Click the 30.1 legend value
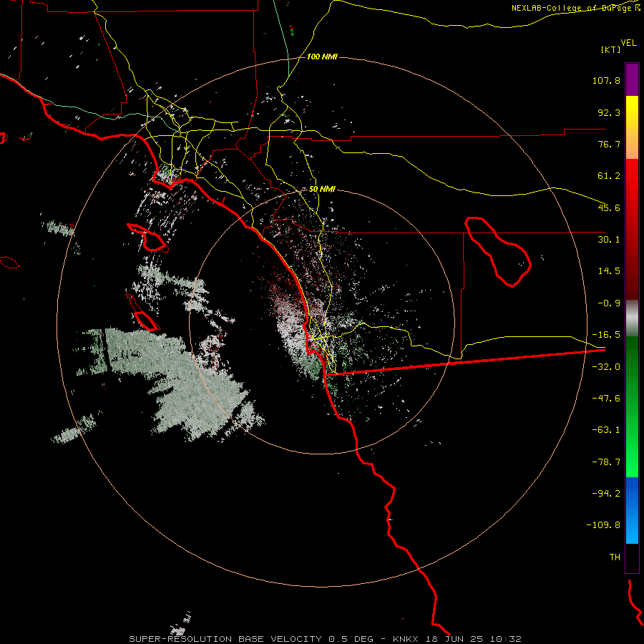 coord(609,240)
